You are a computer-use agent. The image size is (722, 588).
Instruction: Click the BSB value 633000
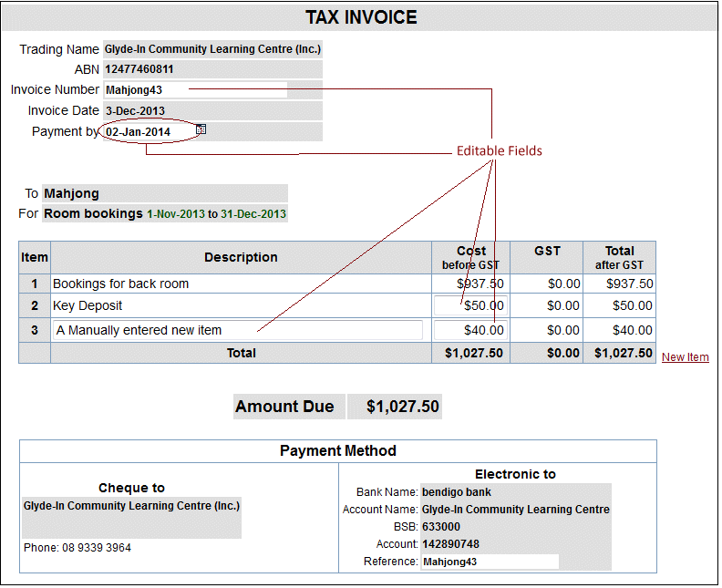(441, 527)
